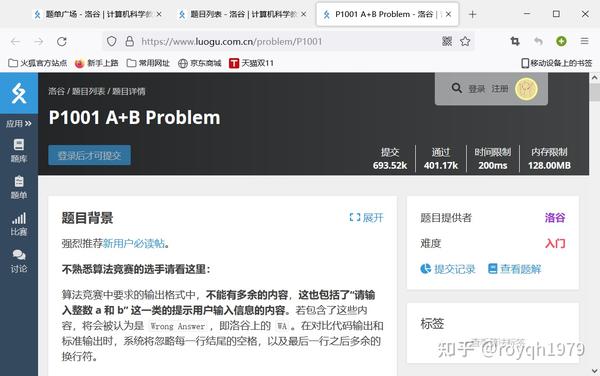Click the search magnifier icon

457,88
